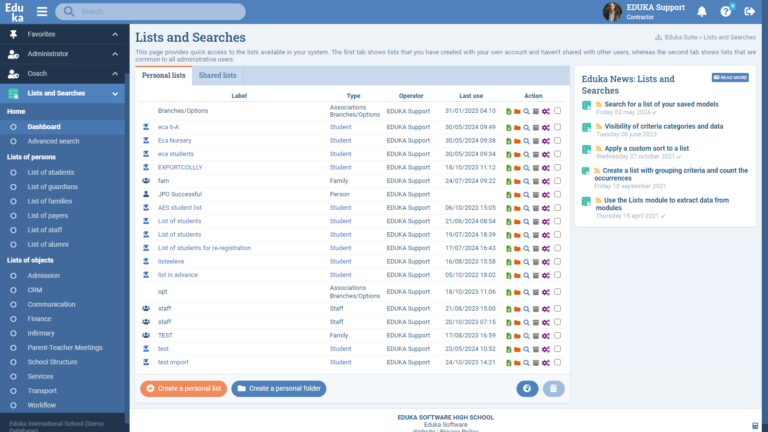Click the EDUKA Support profile avatar

click(x=612, y=11)
